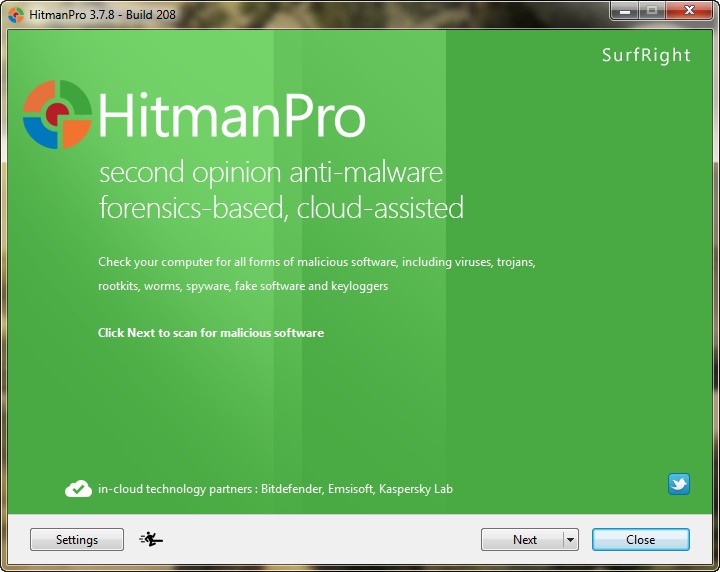Minimize the HitmanPro window

pyautogui.click(x=624, y=11)
